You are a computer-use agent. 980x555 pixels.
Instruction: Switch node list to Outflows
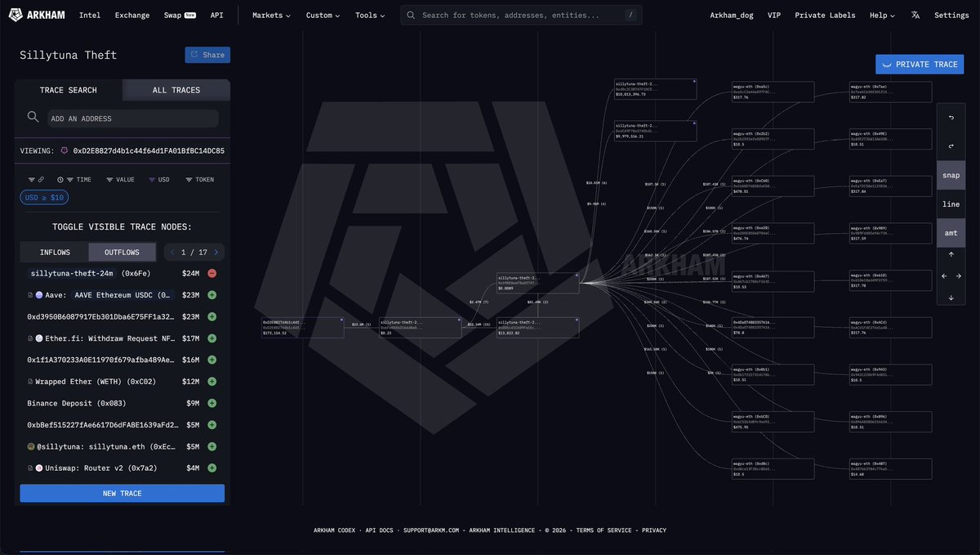[122, 253]
